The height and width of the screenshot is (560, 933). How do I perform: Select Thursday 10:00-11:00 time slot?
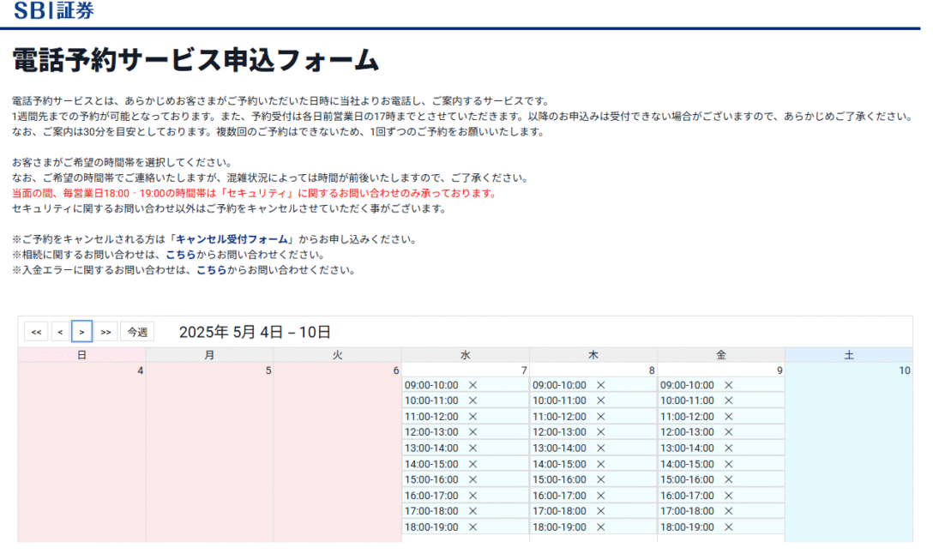coord(559,400)
